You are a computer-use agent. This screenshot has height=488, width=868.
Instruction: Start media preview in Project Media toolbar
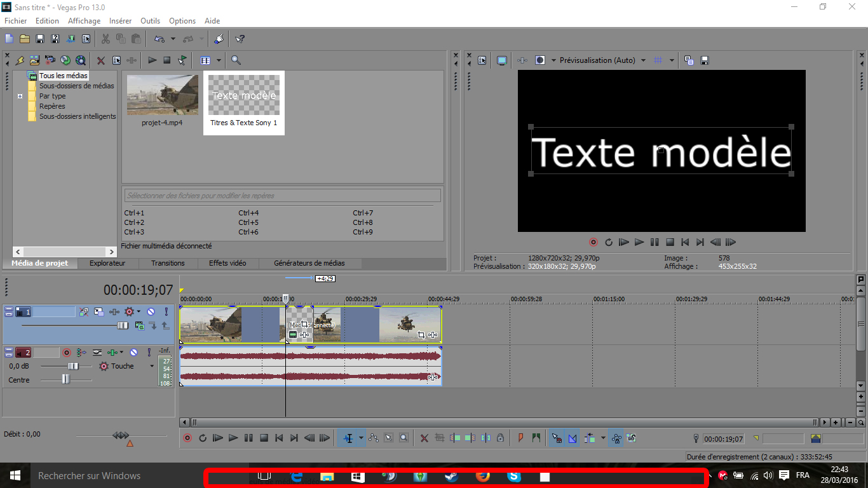point(153,60)
